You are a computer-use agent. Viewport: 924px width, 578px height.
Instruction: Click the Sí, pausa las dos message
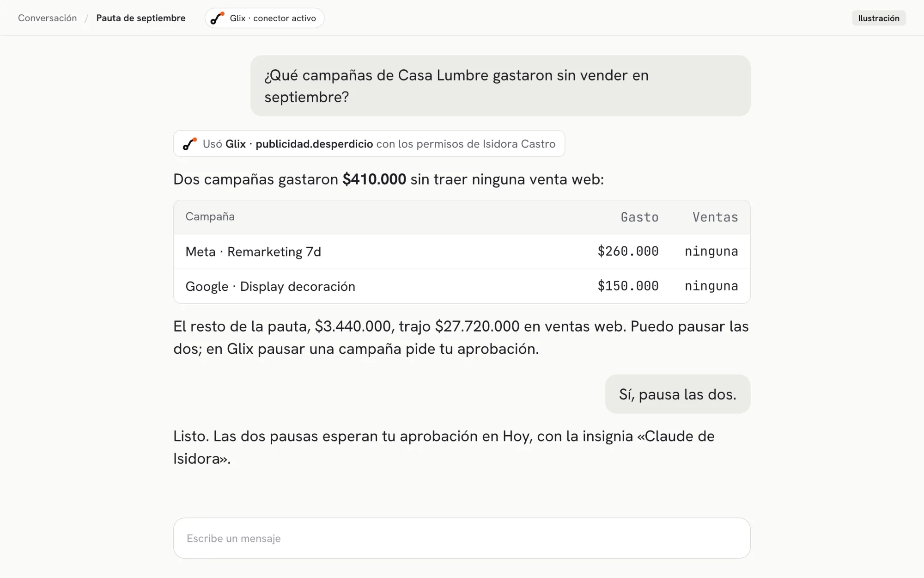678,394
